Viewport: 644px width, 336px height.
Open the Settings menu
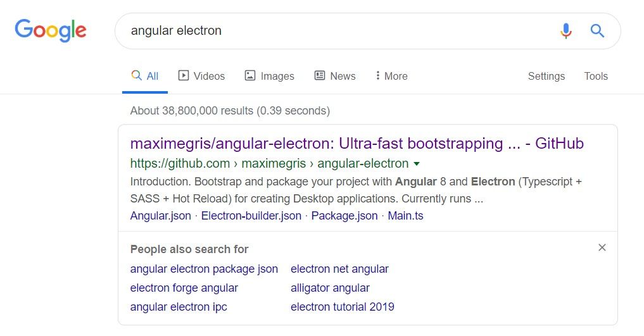(x=546, y=76)
